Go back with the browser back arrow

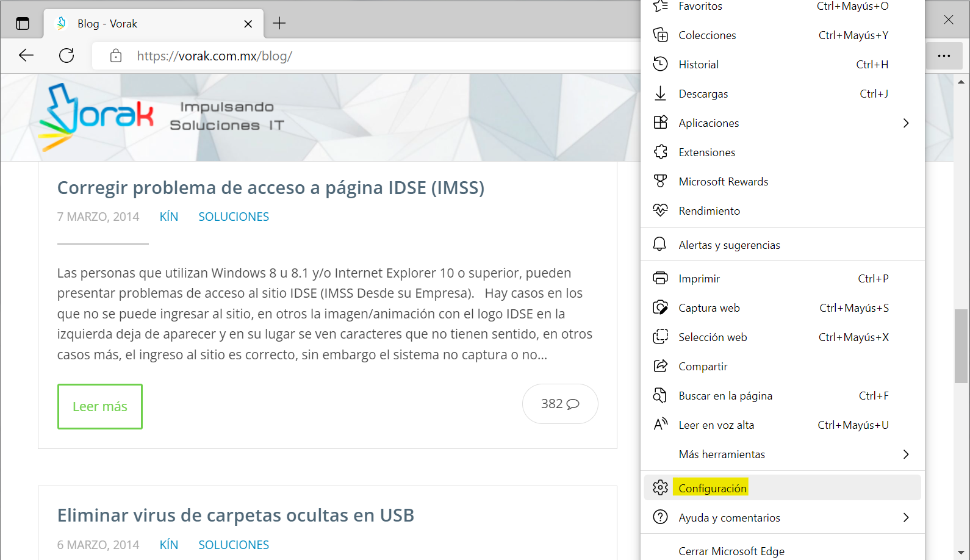coord(26,56)
